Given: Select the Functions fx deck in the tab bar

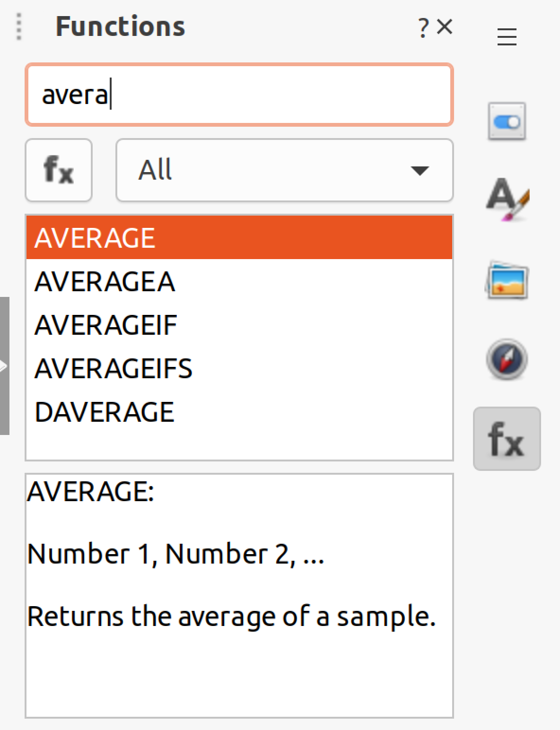Looking at the screenshot, I should (x=507, y=439).
